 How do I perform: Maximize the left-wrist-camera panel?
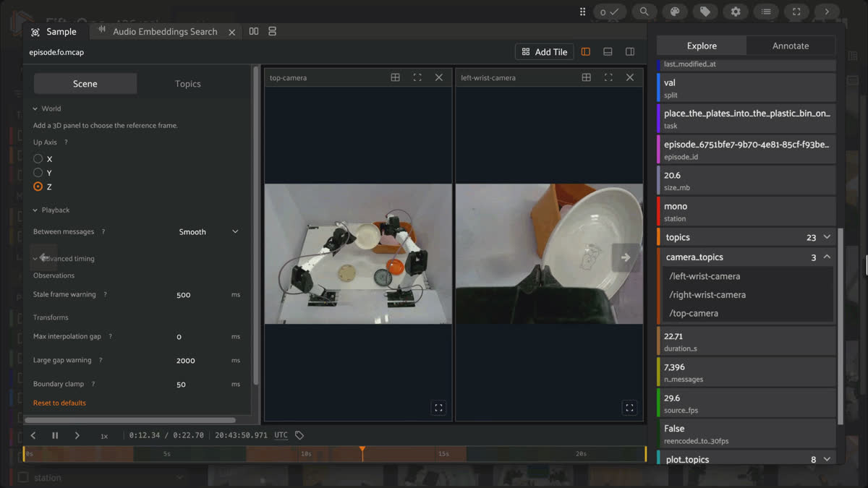(x=608, y=77)
